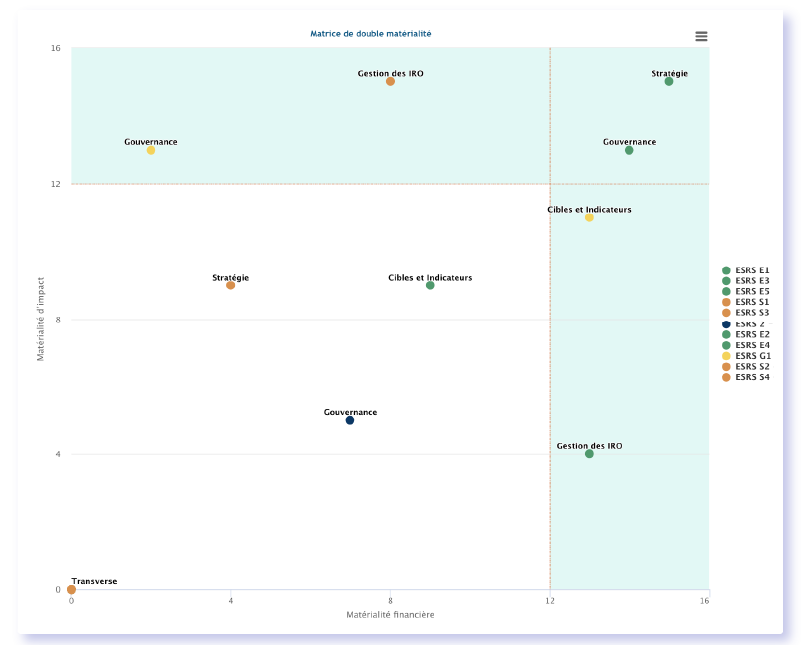Select navy blue Gouvernance data point
Screen dimensions: 801x645
pyautogui.click(x=350, y=420)
